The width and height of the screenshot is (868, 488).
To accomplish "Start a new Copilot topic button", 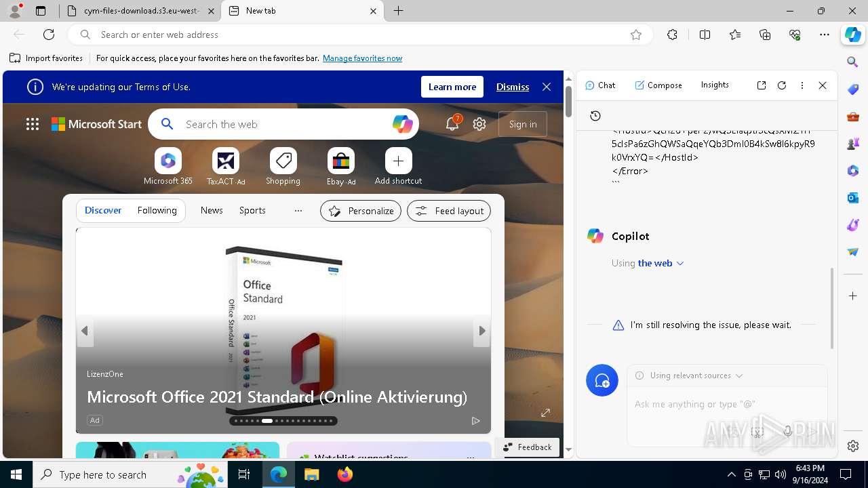I will pyautogui.click(x=602, y=381).
